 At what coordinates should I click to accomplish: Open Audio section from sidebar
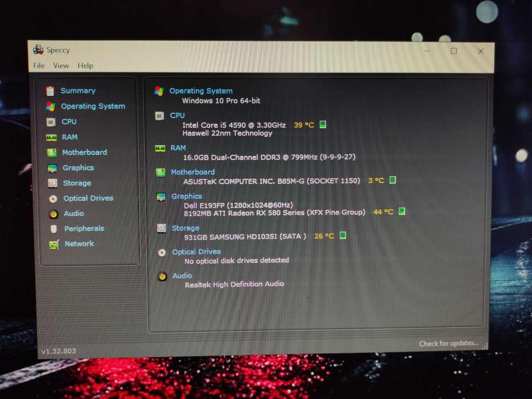click(74, 213)
